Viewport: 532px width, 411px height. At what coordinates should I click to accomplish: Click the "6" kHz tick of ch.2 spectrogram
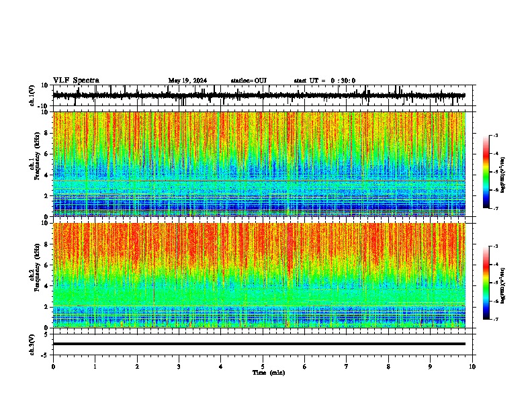point(46,265)
